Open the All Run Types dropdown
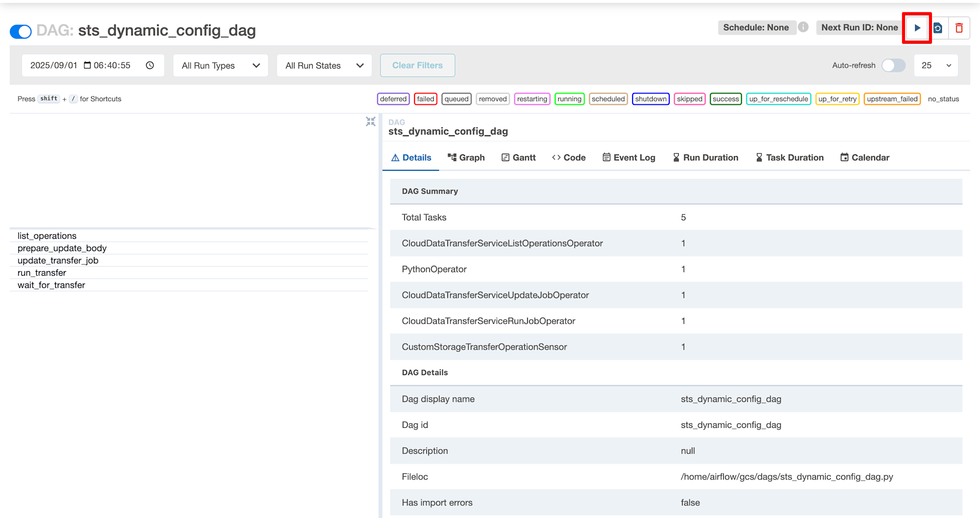The image size is (980, 518). 220,65
